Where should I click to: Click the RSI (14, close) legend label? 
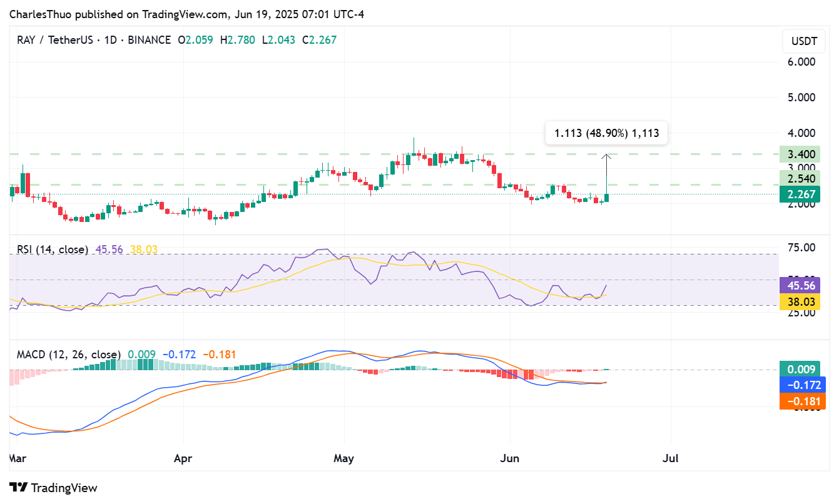point(53,249)
